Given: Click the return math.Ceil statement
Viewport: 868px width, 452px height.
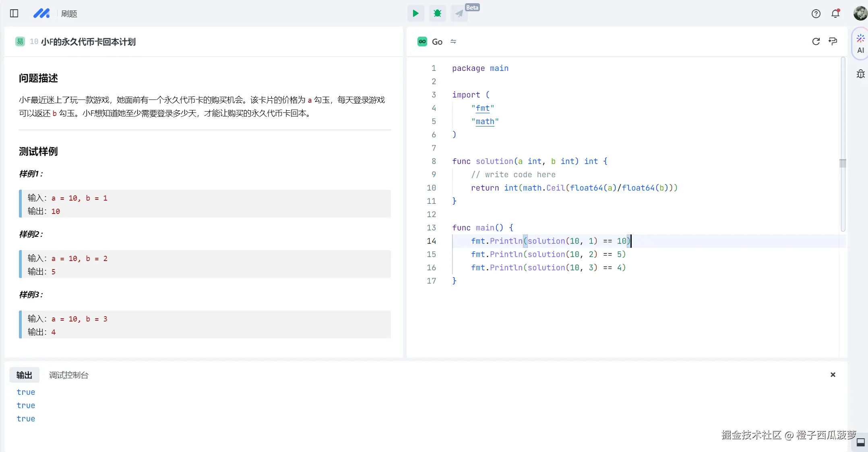Looking at the screenshot, I should point(575,188).
